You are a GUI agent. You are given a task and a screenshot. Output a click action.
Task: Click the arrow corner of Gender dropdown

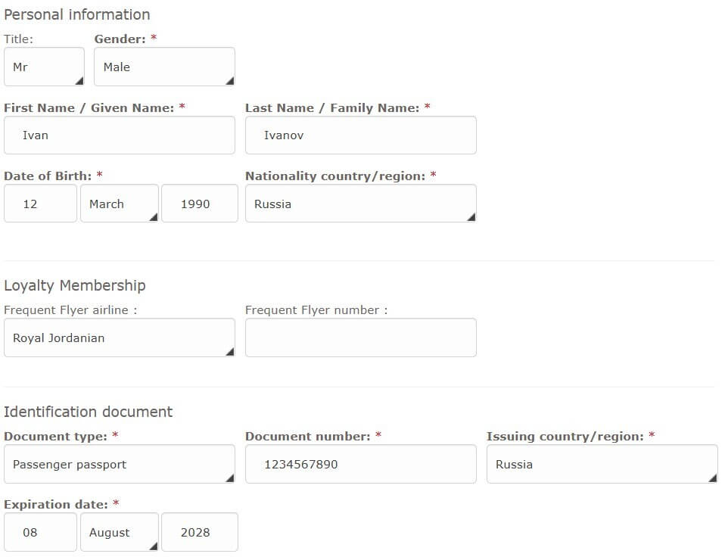pyautogui.click(x=230, y=81)
